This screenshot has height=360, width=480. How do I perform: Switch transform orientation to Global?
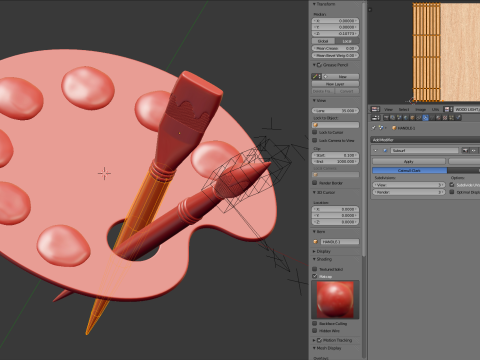(323, 41)
